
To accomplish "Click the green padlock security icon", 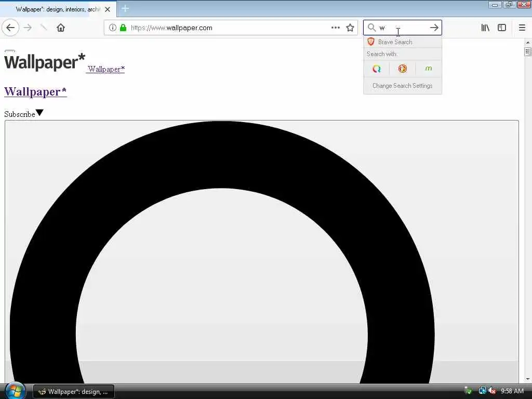I will click(x=123, y=28).
